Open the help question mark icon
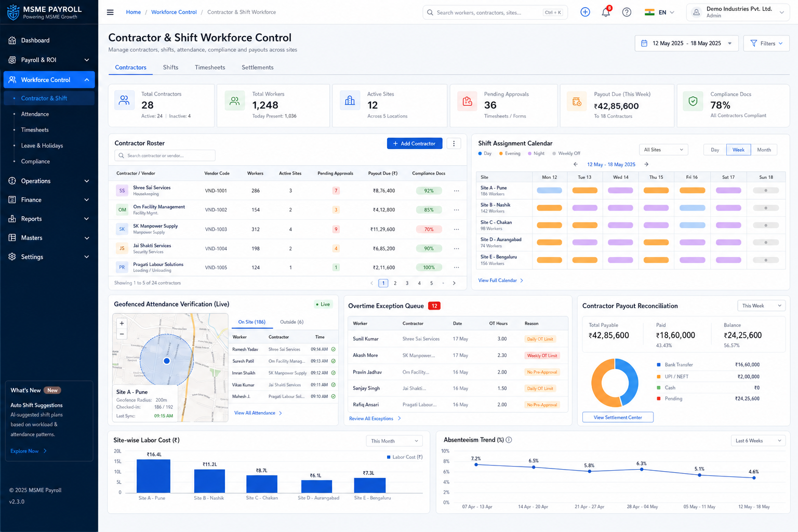Viewport: 798px width, 532px height. click(x=627, y=12)
